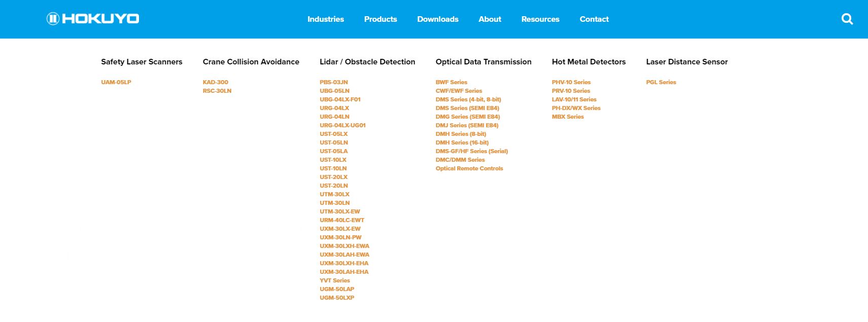Open the About menu
The image size is (868, 322).
point(490,19)
